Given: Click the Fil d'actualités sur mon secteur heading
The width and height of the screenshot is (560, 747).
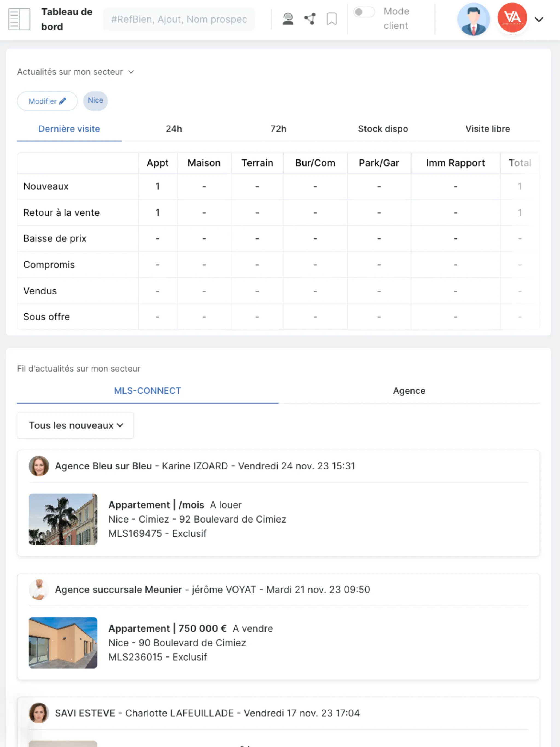Looking at the screenshot, I should click(x=79, y=369).
